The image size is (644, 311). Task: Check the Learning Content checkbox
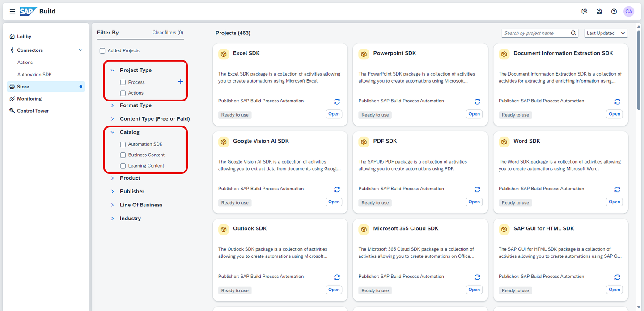click(x=123, y=166)
